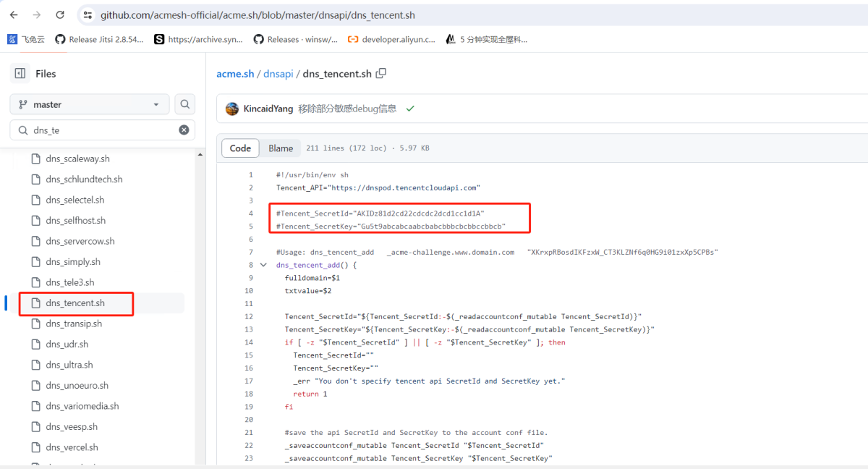Go forward in browser history

(x=37, y=14)
